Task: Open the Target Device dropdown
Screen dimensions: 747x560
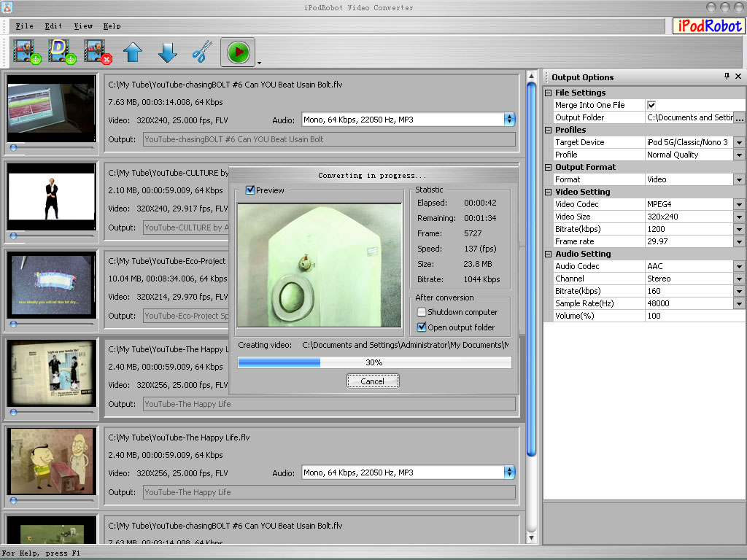Action: [738, 143]
